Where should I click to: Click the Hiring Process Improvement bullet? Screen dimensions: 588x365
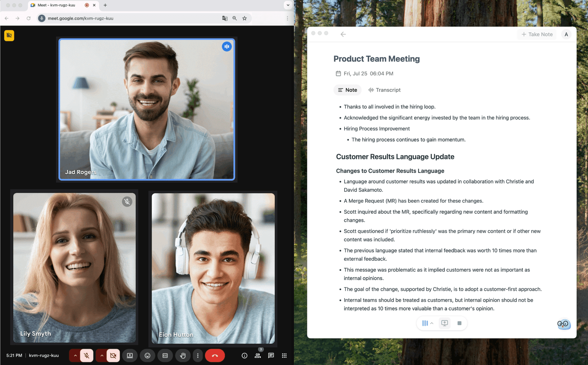tap(376, 128)
